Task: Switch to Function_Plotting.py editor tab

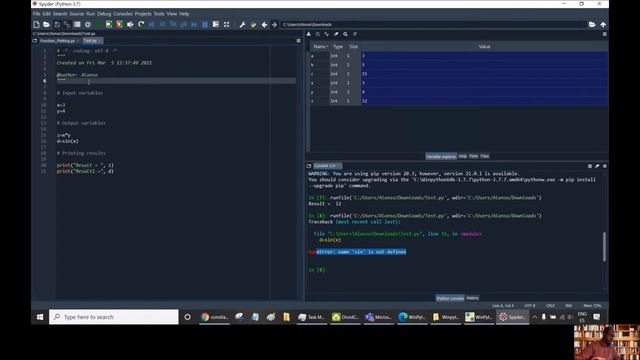Action: click(57, 41)
